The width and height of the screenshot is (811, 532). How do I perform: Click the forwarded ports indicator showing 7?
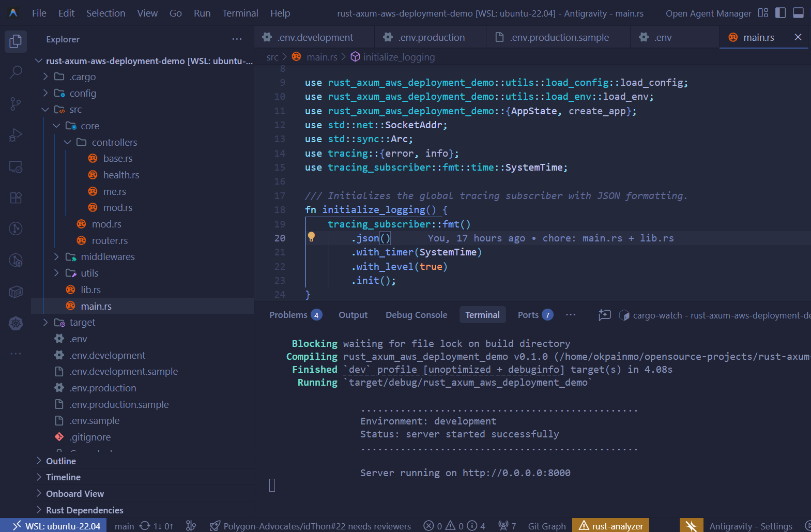click(x=507, y=526)
